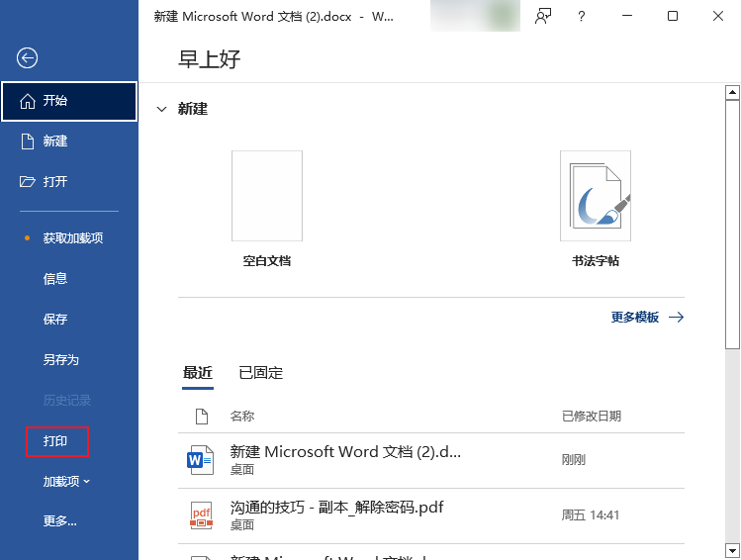Click the question mark help icon
The image size is (741, 560).
(581, 17)
